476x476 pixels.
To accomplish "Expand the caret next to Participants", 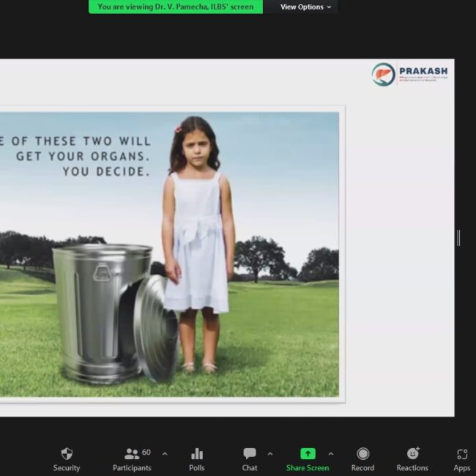I will [x=164, y=453].
